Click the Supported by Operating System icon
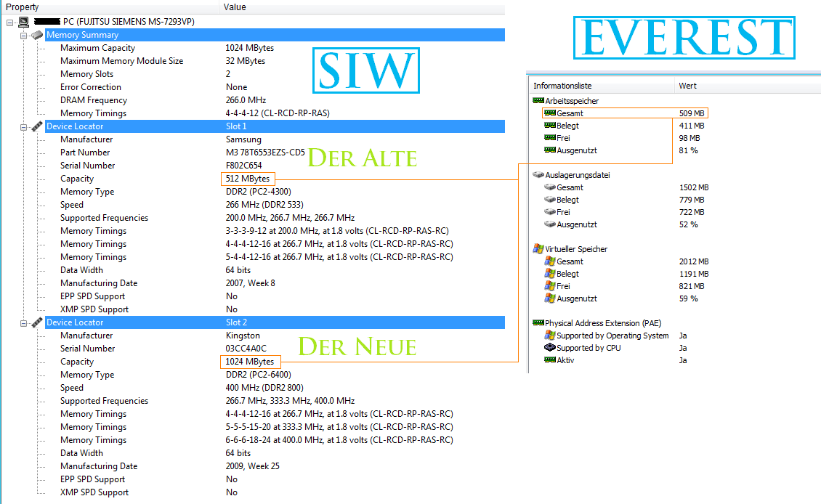Viewport: 821px width, 504px height. click(x=550, y=335)
